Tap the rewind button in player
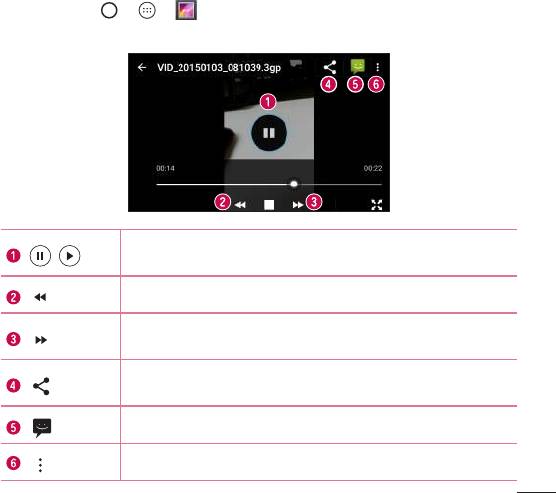Screen dimensions: 556x493 [240, 205]
